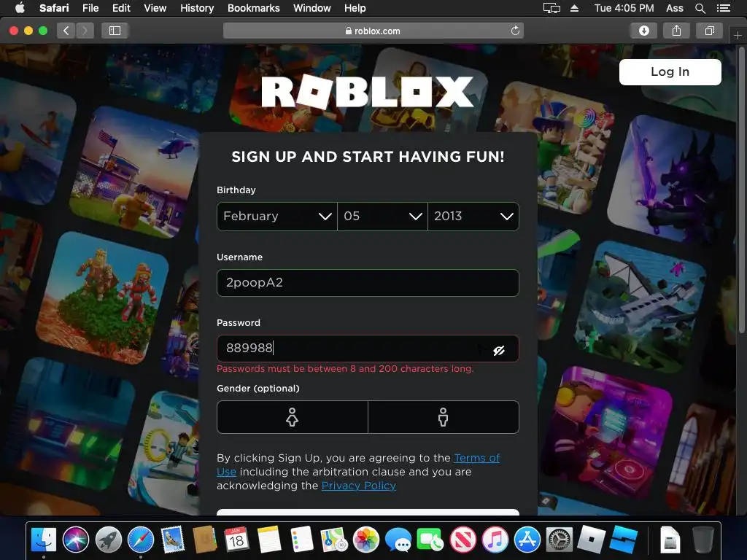Open FaceTime app in dock
The image size is (747, 560).
430,540
